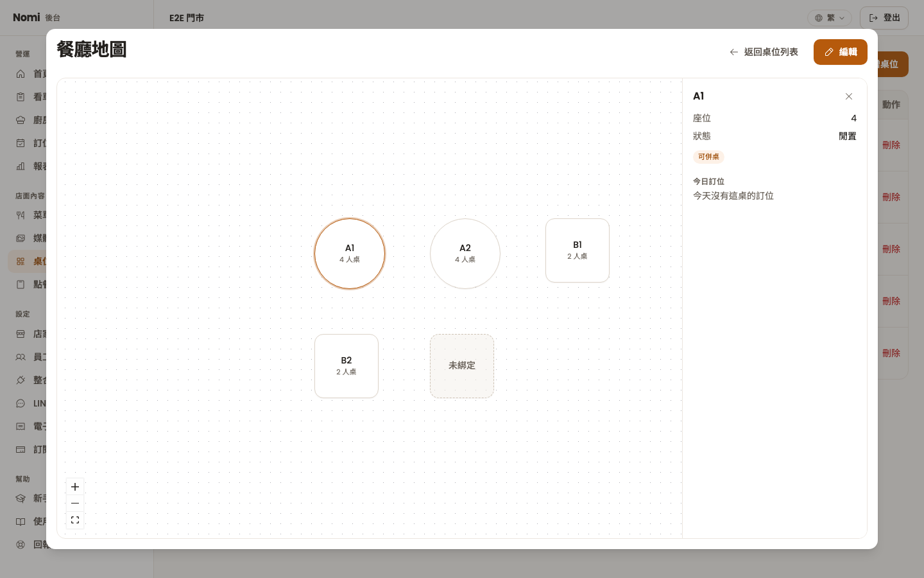Open the e-invoice receipt icon in sidebar
The height and width of the screenshot is (578, 924).
(21, 426)
